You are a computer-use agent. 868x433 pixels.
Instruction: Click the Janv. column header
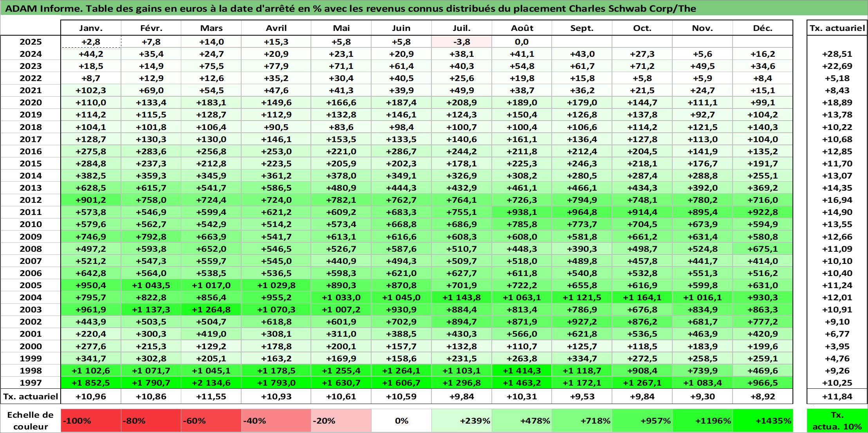pos(91,28)
